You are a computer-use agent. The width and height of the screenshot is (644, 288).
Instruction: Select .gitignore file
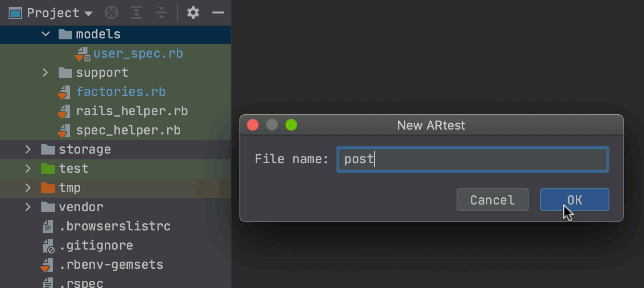click(96, 245)
